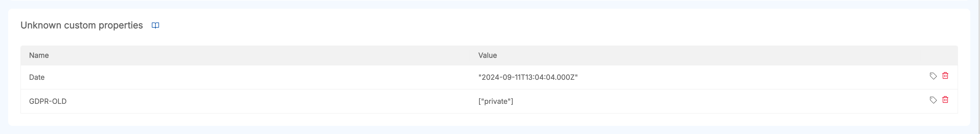
Task: Delete the Date property with trash icon
Action: coord(945,76)
